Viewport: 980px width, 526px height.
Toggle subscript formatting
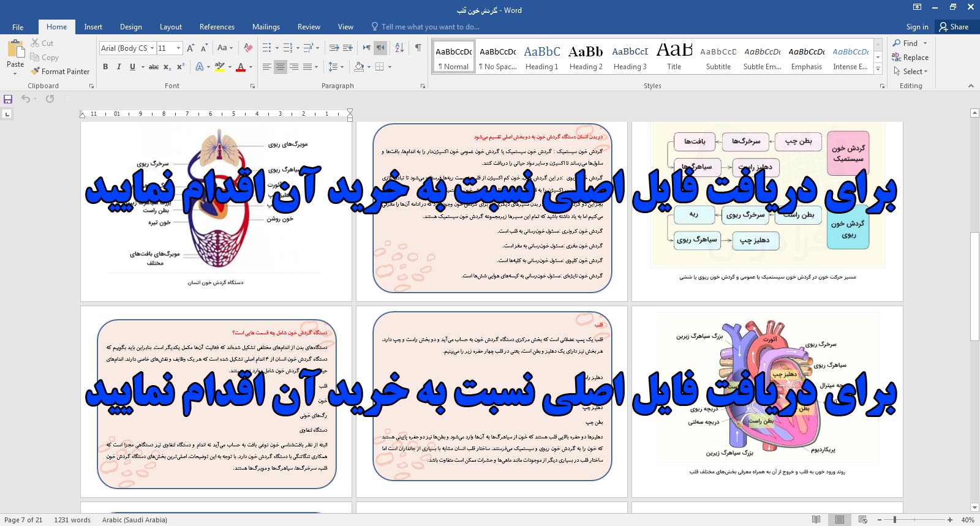coord(167,67)
